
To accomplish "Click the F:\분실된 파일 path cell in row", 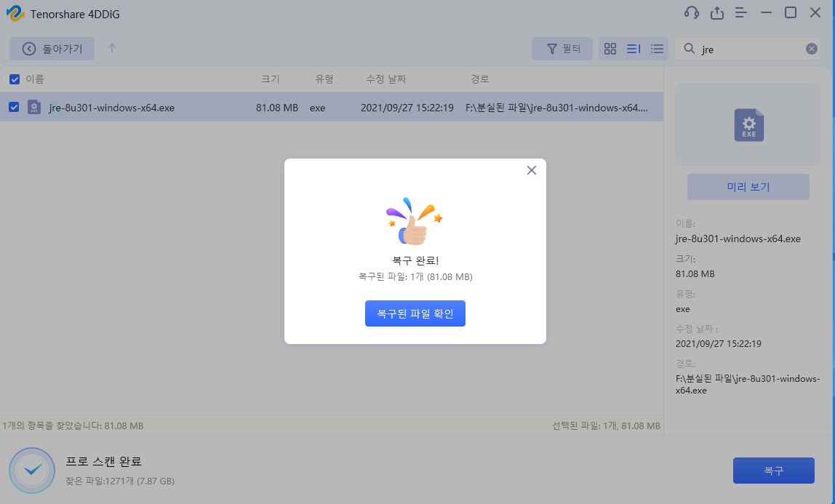I will 556,108.
